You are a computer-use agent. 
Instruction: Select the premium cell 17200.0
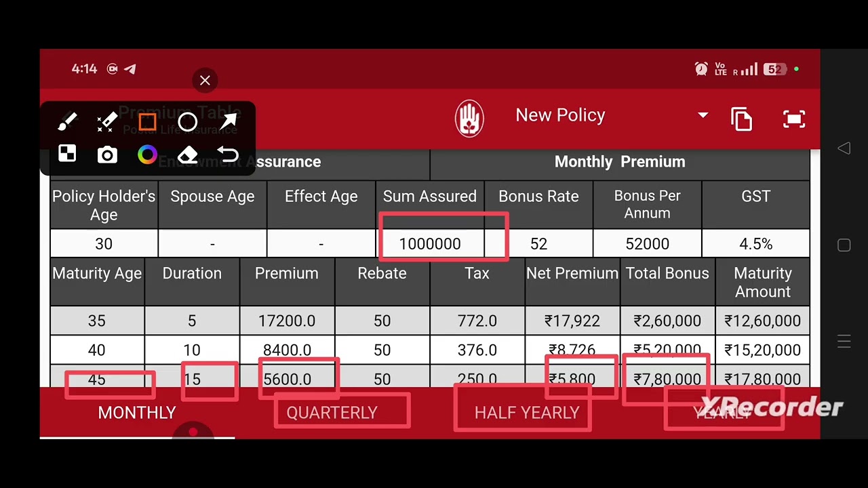(x=287, y=321)
